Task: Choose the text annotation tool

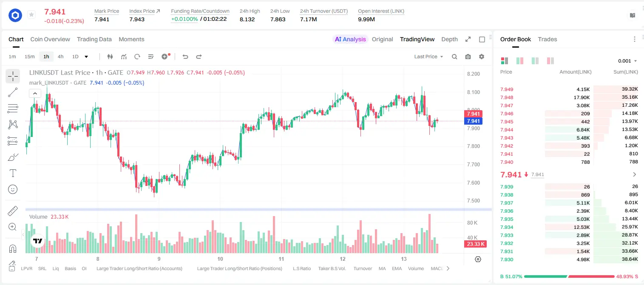Action: [x=13, y=173]
